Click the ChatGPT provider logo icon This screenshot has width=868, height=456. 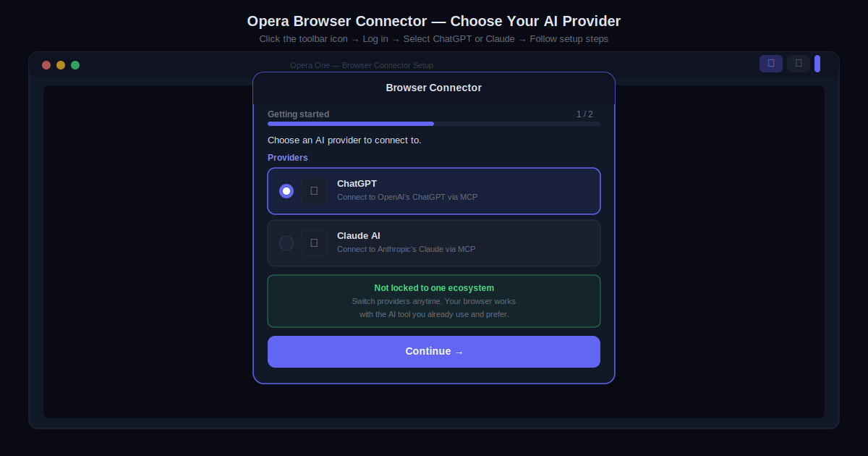click(314, 191)
